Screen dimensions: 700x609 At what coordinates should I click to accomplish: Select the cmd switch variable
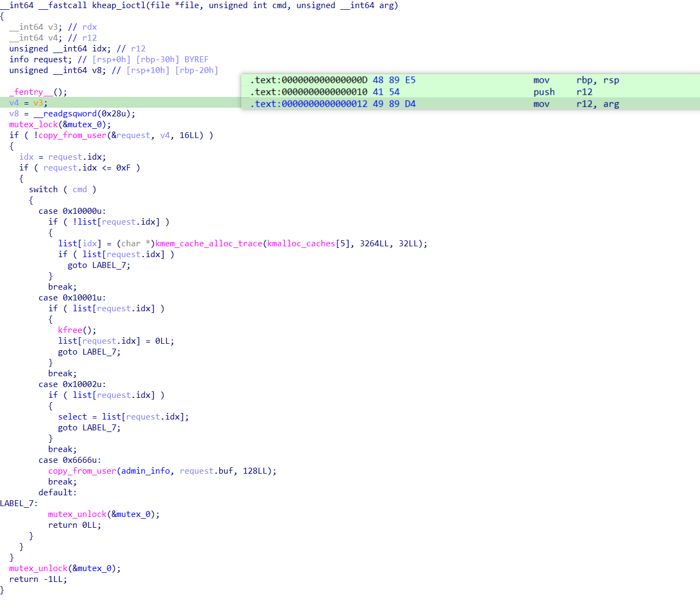(80, 189)
